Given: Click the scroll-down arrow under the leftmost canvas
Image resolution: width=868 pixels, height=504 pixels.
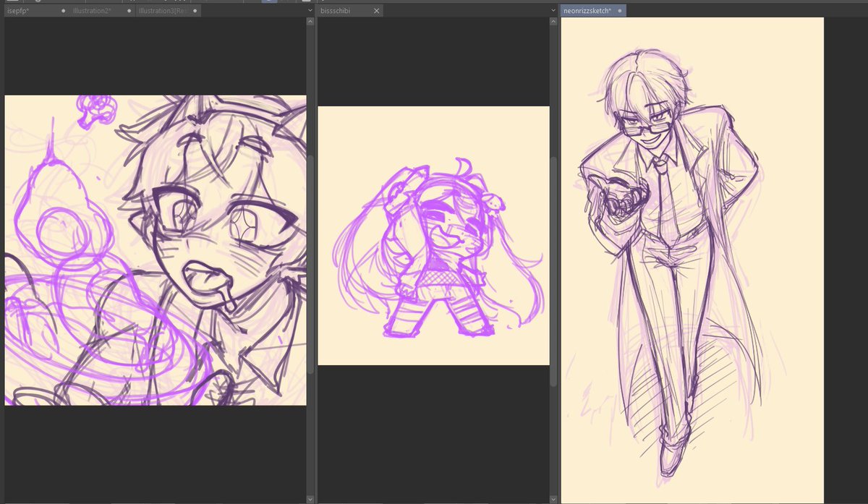Looking at the screenshot, I should (x=310, y=497).
